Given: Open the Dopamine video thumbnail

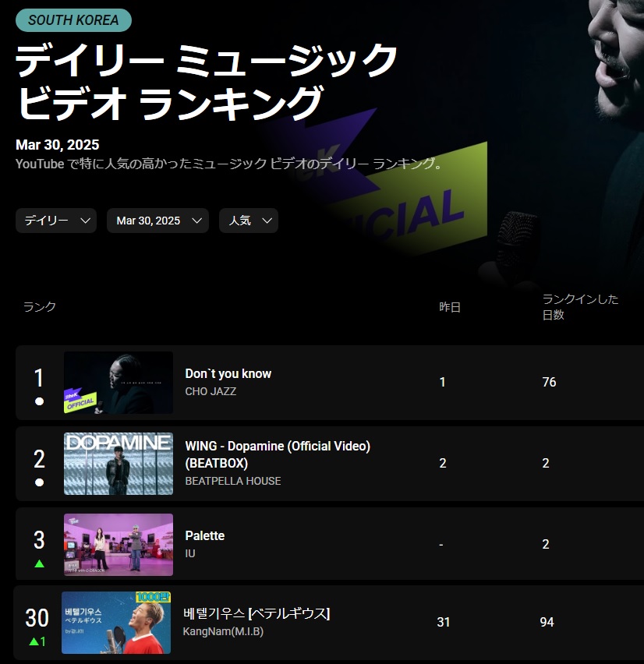Looking at the screenshot, I should [119, 464].
